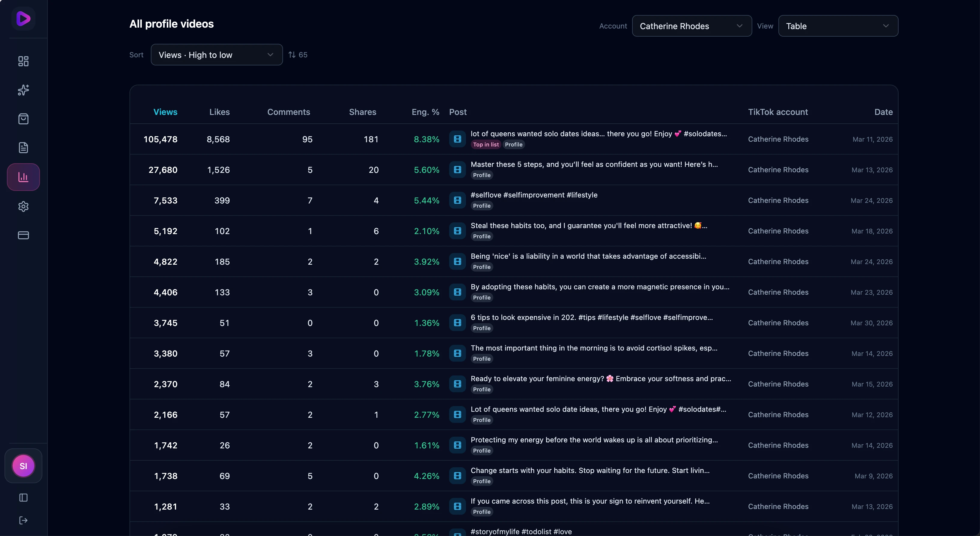Toggle the sidebar collapse panel icon

(x=23, y=498)
